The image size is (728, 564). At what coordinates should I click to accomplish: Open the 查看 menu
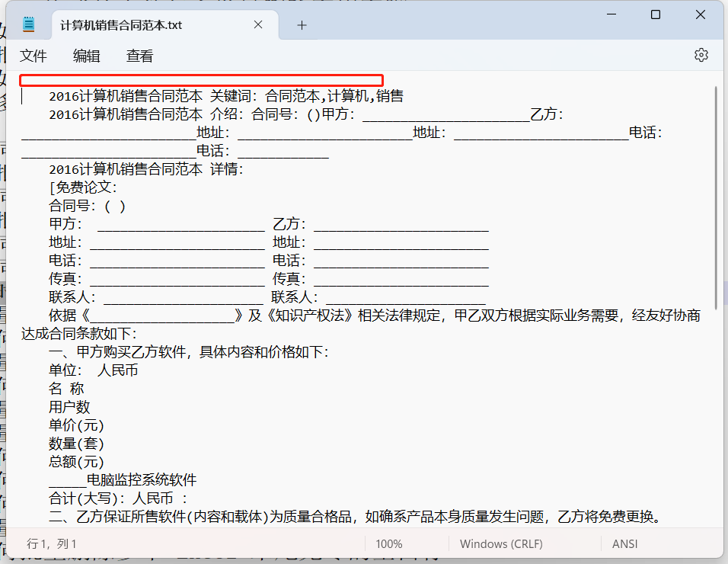tap(140, 56)
